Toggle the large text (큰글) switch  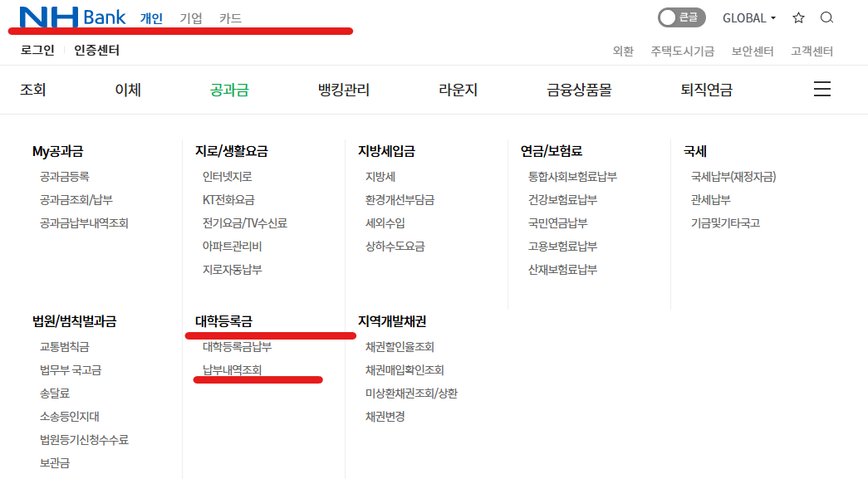click(681, 17)
